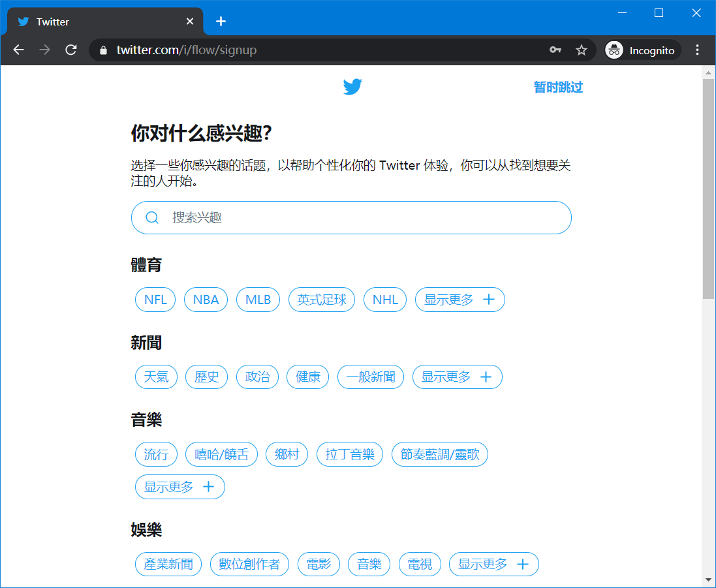Reload the page with refresh icon
Viewport: 716px width, 588px height.
(x=70, y=50)
